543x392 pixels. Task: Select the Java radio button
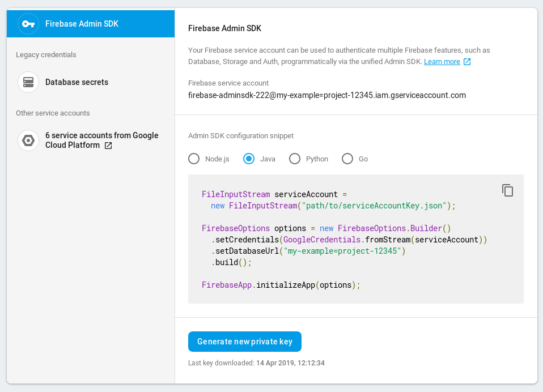[x=249, y=159]
